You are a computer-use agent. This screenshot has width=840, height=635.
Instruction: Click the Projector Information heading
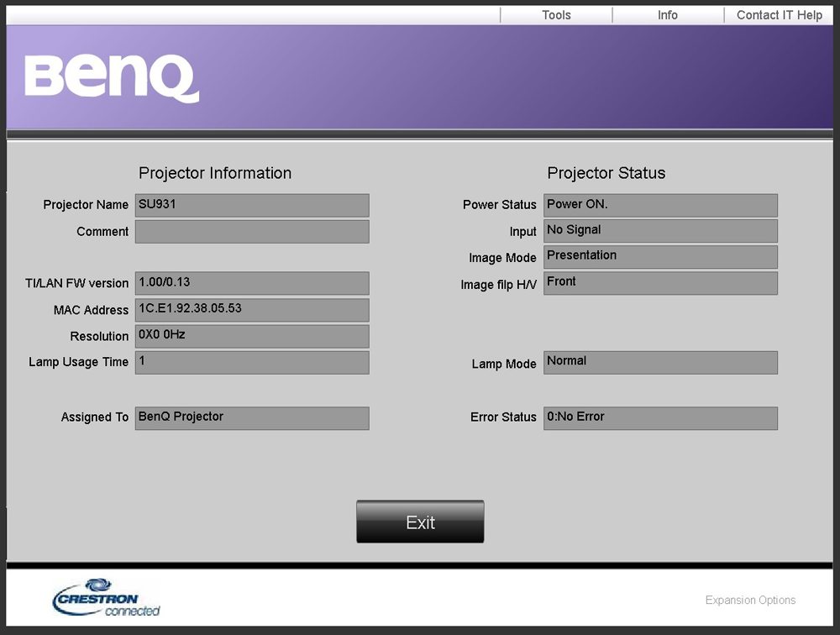[x=215, y=172]
